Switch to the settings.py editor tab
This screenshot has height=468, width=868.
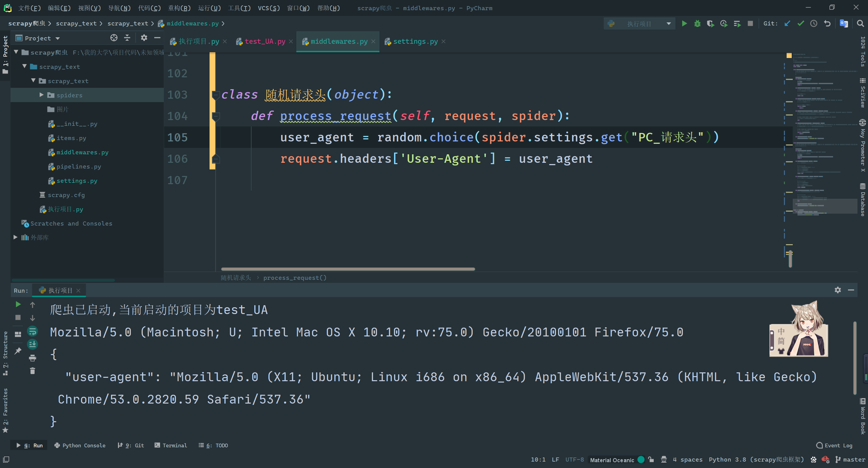tap(415, 41)
